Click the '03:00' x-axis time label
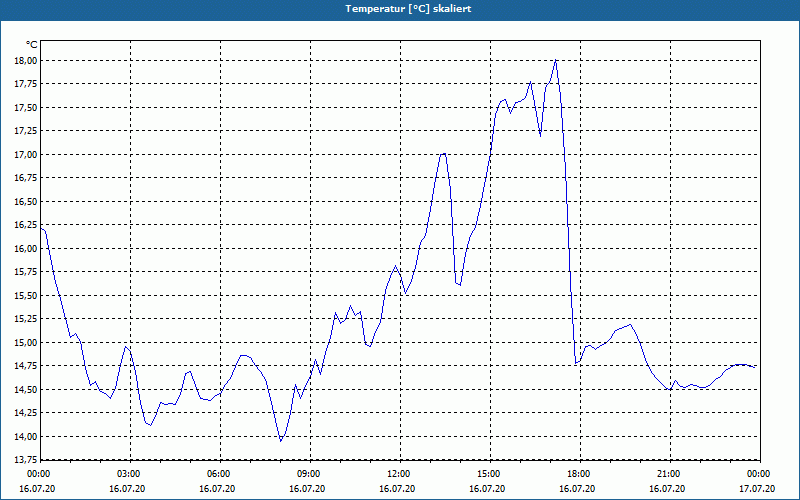The width and height of the screenshot is (800, 500). click(128, 474)
